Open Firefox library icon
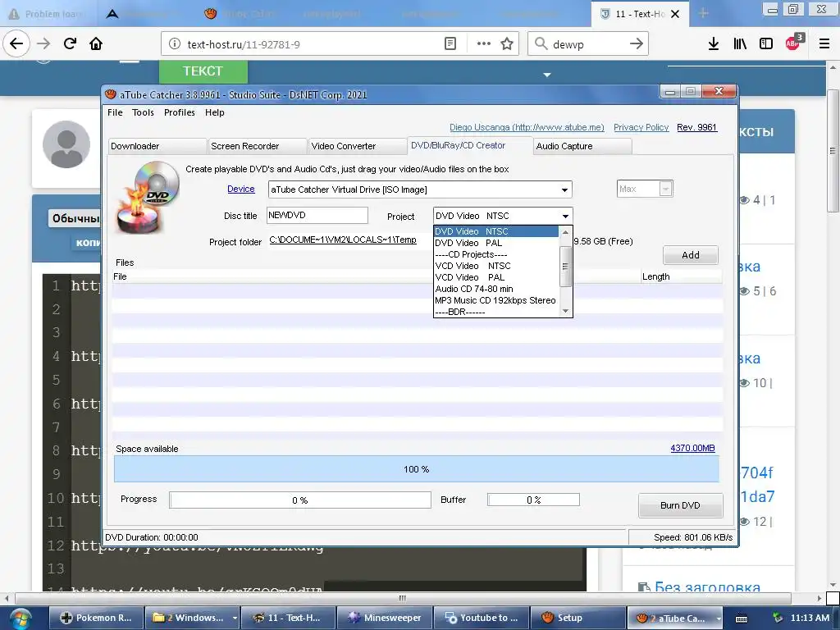This screenshot has width=840, height=630. point(740,43)
